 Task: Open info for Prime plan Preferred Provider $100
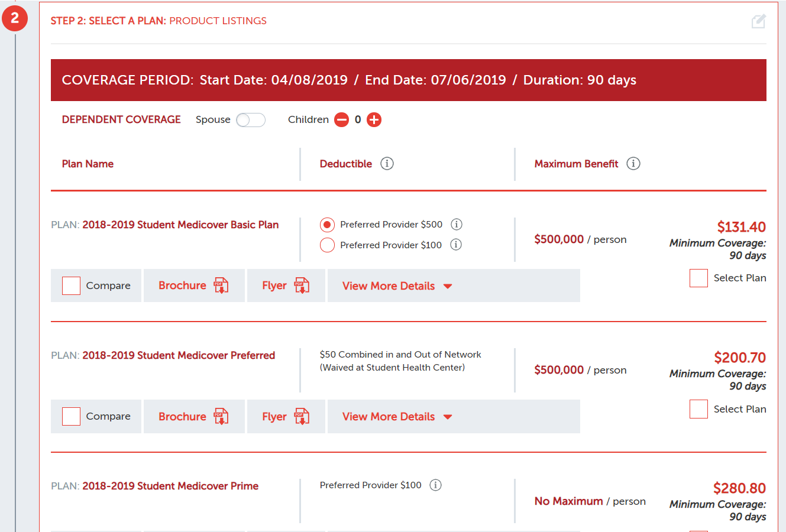pyautogui.click(x=436, y=485)
